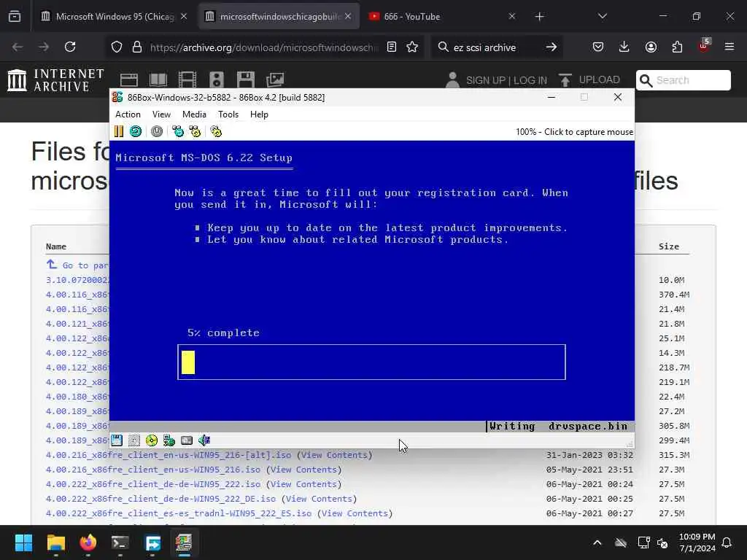Toggle Firefox reader view icon

coord(392,47)
